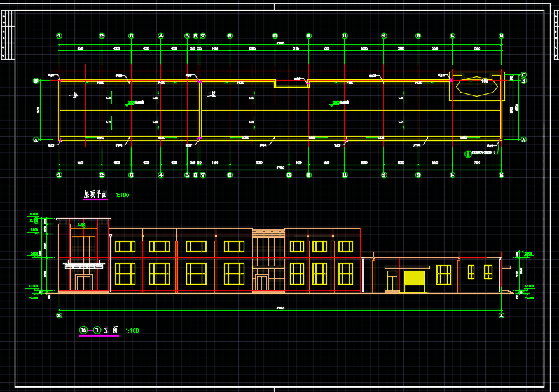Image resolution: width=559 pixels, height=392 pixels.
Task: Click bubble 1 at elevation's bottom right
Action: [501, 315]
